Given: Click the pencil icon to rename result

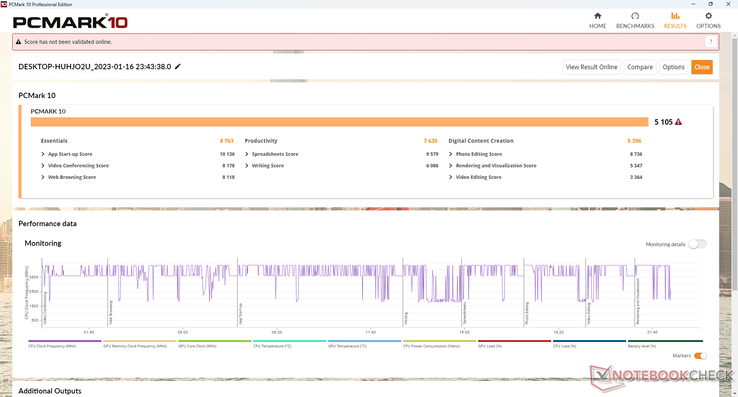Looking at the screenshot, I should [x=178, y=67].
